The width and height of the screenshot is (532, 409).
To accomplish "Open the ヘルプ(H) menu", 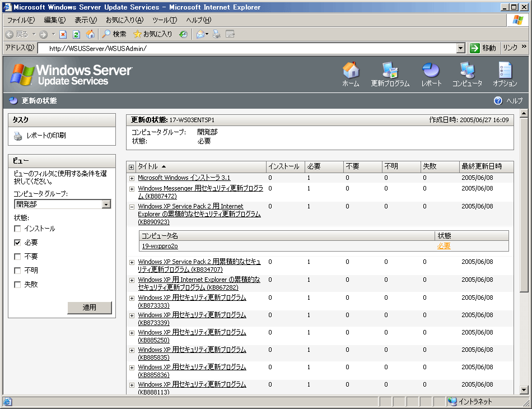I will point(198,20).
